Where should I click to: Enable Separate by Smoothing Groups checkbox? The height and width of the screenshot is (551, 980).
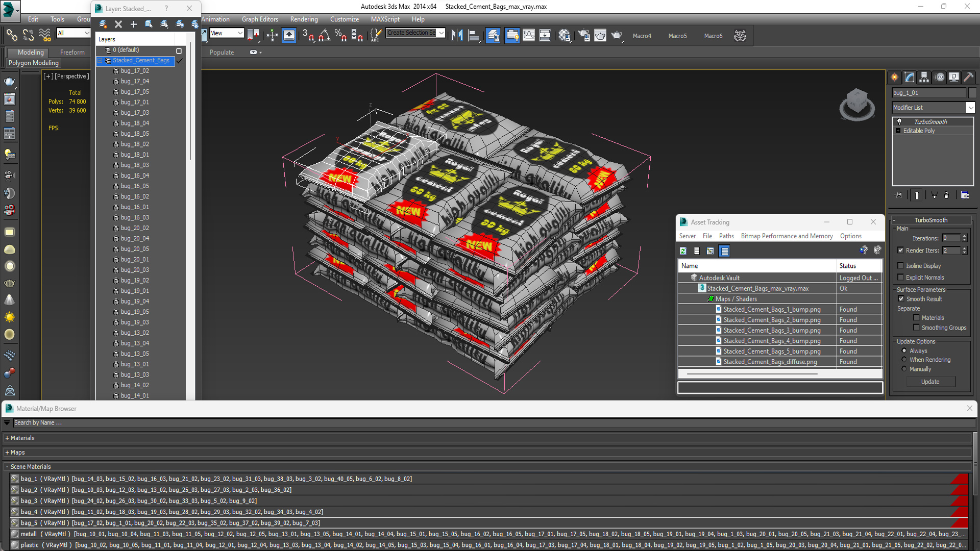click(916, 328)
